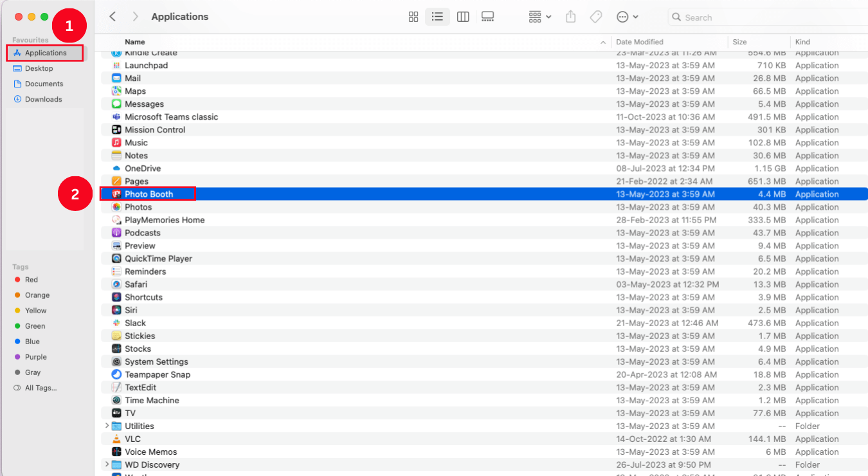The width and height of the screenshot is (868, 476).
Task: Select the QuickTime Player app icon
Action: (x=116, y=259)
